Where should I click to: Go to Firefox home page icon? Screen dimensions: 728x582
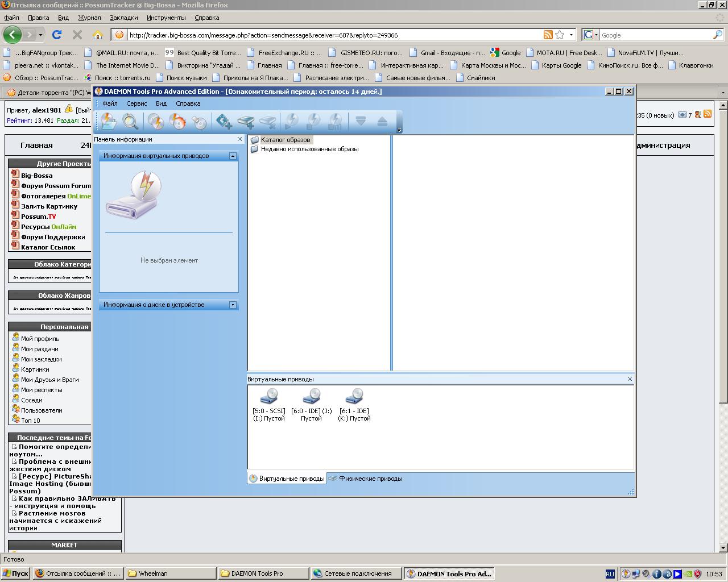click(98, 35)
